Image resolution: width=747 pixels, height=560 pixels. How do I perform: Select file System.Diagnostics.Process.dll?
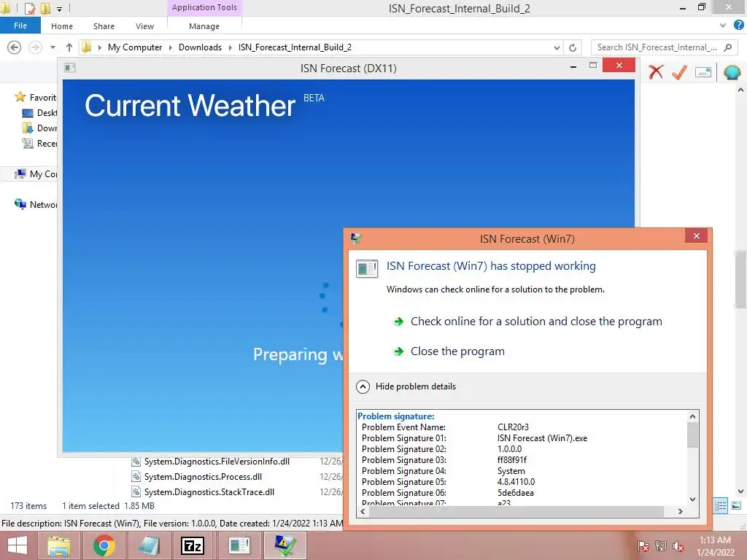203,477
